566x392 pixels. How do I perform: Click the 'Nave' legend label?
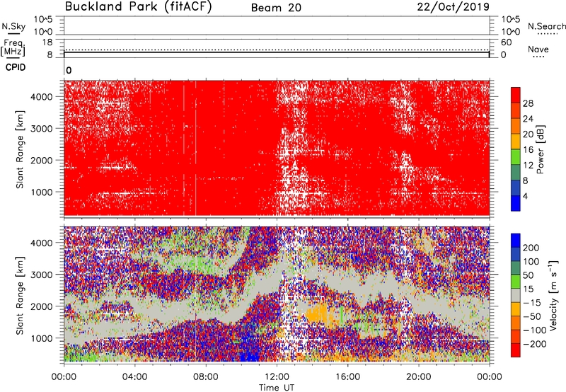pyautogui.click(x=538, y=50)
